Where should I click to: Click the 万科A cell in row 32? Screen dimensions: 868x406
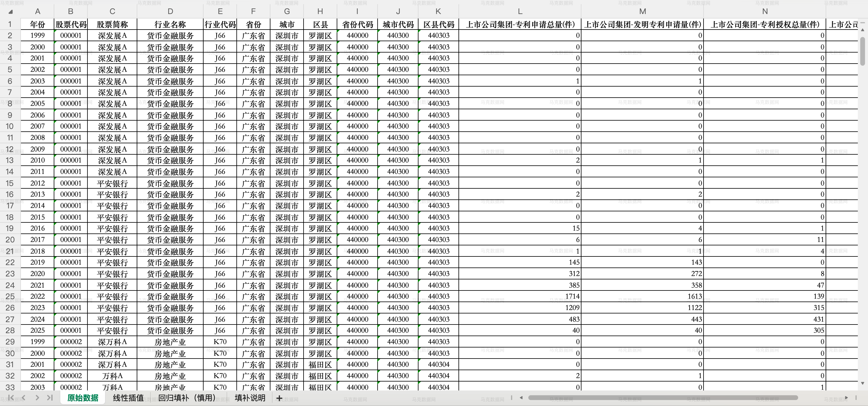[x=112, y=376]
